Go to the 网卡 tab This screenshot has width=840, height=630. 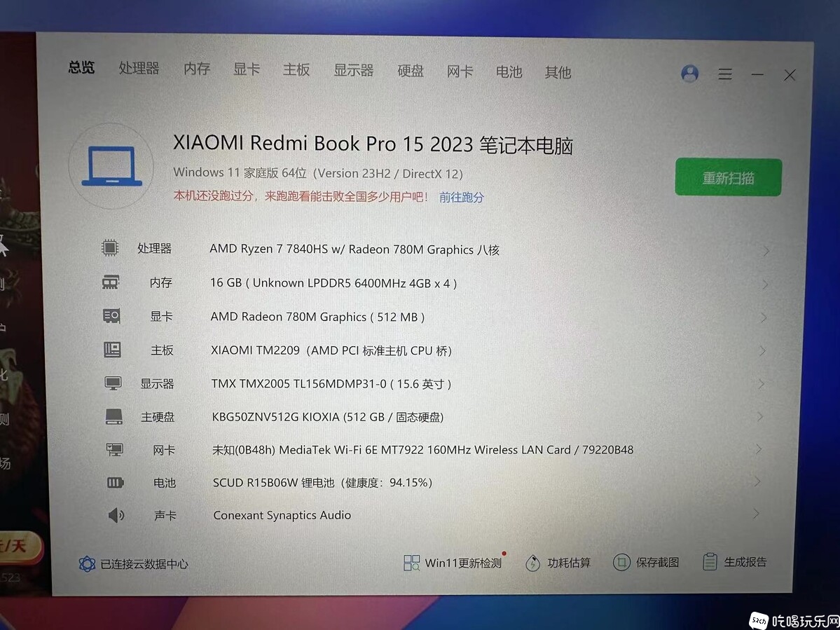click(x=460, y=71)
